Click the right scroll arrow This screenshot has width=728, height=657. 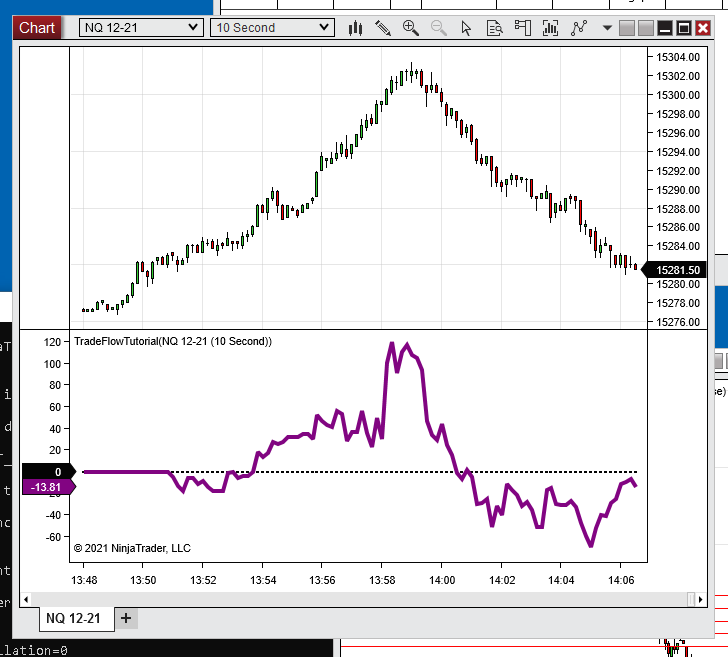point(701,599)
